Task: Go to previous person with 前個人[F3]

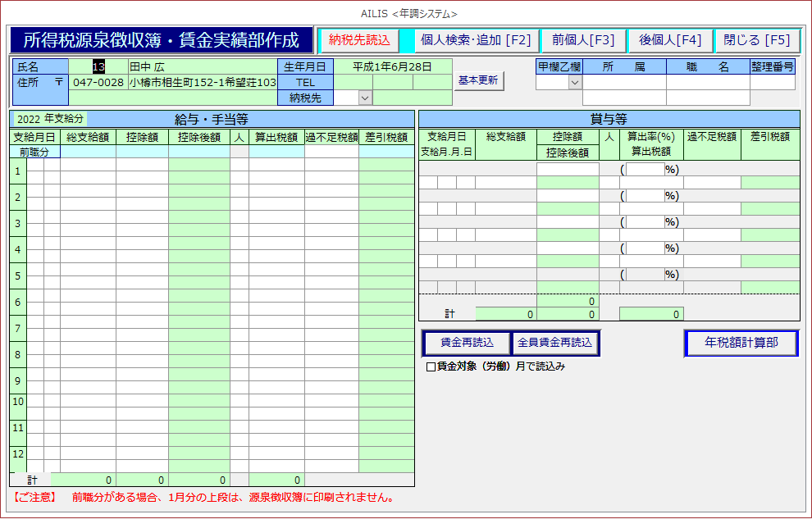Action: (583, 40)
